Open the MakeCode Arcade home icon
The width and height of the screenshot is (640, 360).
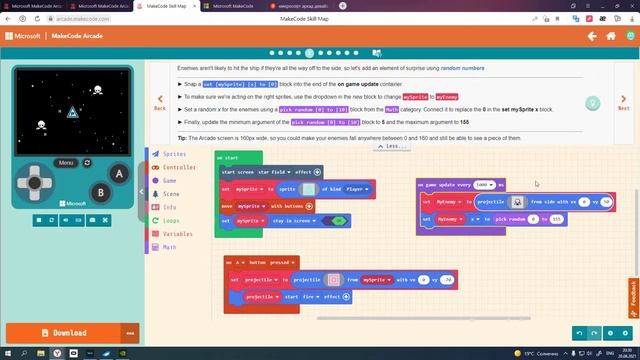point(611,36)
